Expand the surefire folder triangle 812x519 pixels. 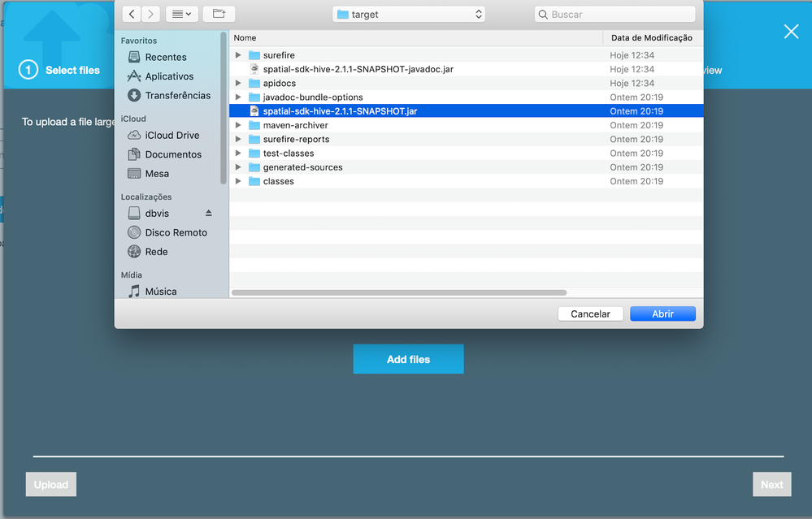238,55
